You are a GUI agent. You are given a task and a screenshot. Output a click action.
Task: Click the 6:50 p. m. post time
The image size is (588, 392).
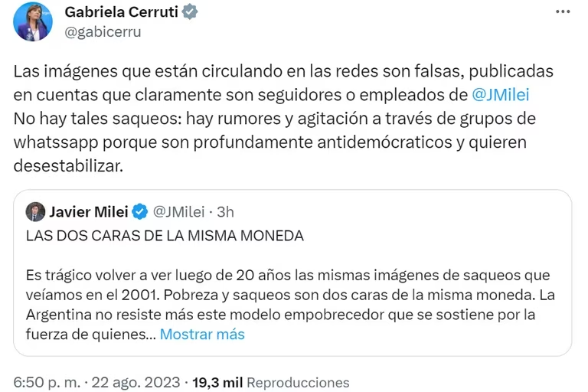coord(45,382)
